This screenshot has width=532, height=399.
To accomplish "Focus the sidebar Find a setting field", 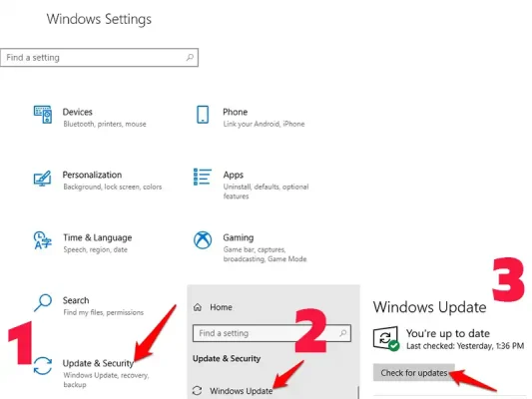I will [x=271, y=333].
